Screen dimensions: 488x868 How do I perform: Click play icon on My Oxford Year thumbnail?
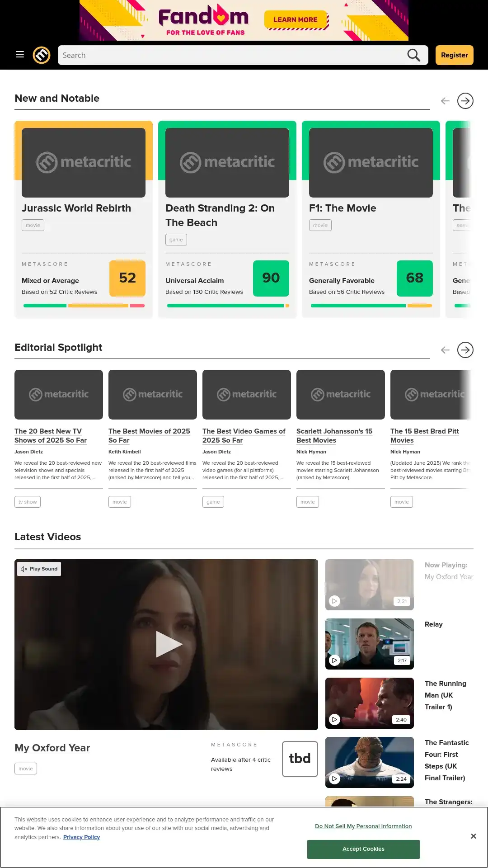(334, 601)
